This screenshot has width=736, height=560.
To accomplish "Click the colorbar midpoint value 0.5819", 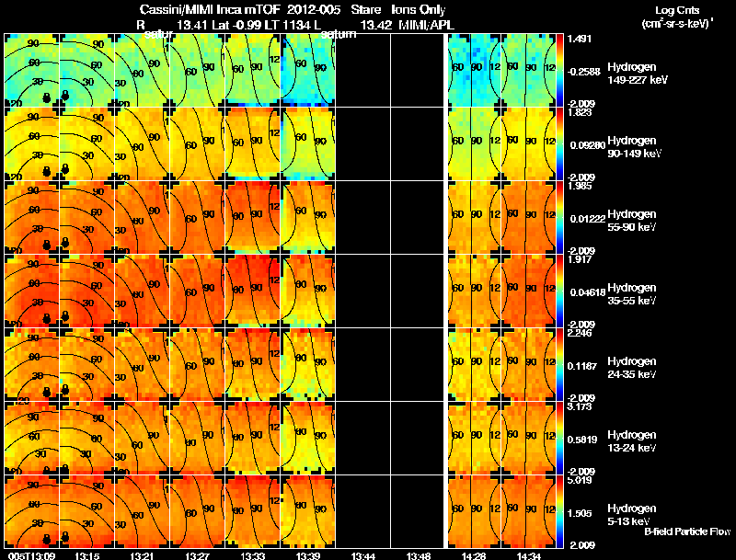I will pos(582,440).
